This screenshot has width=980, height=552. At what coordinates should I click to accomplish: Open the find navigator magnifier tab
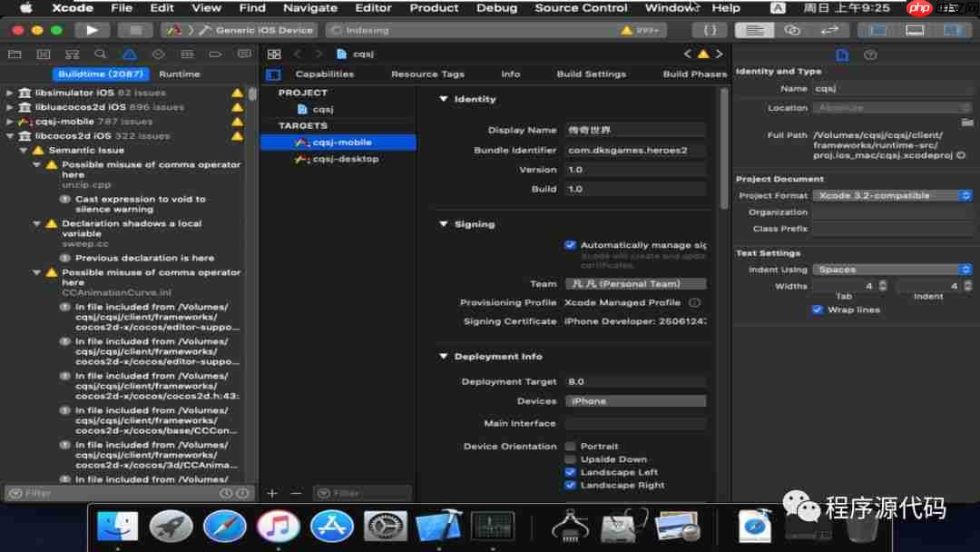pos(100,54)
